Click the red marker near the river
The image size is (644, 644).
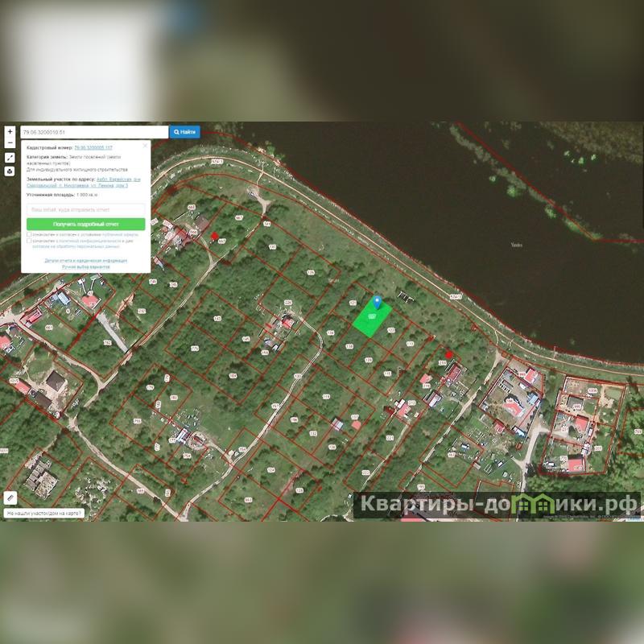click(x=448, y=355)
